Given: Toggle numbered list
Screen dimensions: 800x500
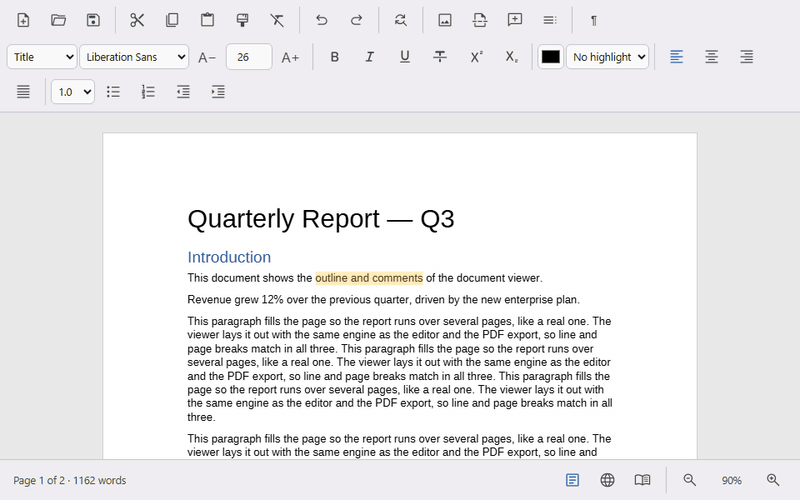Looking at the screenshot, I should [x=148, y=92].
